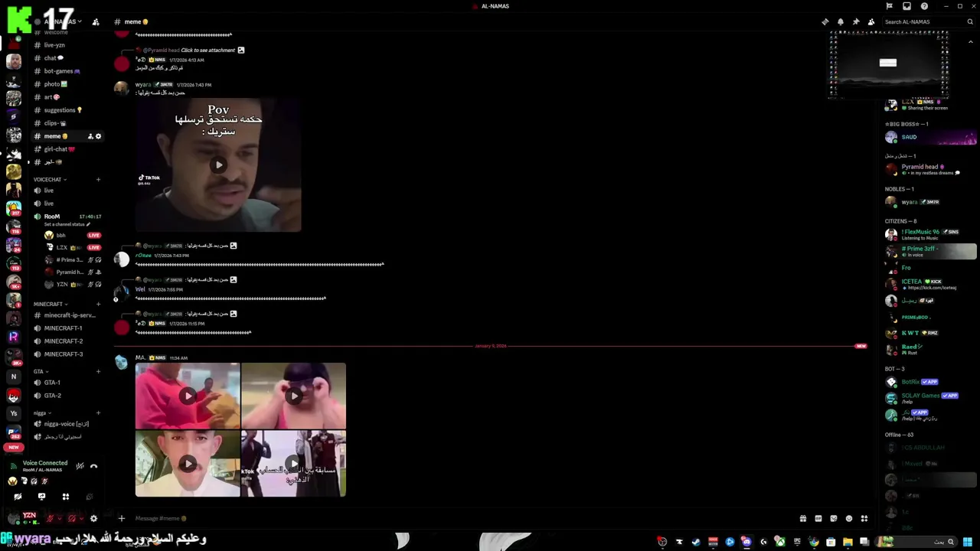This screenshot has width=980, height=551.
Task: Click ICETEA member entry
Action: 930,284
